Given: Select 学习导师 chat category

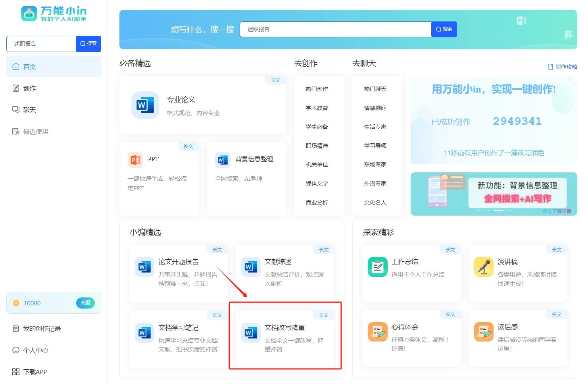Looking at the screenshot, I should pyautogui.click(x=375, y=146).
